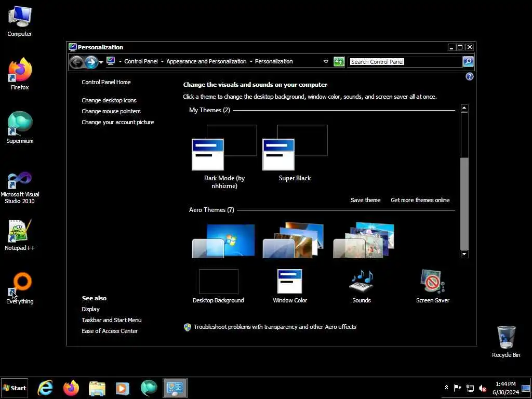Image resolution: width=532 pixels, height=399 pixels.
Task: Click theme list scroll up arrow
Action: point(464,108)
